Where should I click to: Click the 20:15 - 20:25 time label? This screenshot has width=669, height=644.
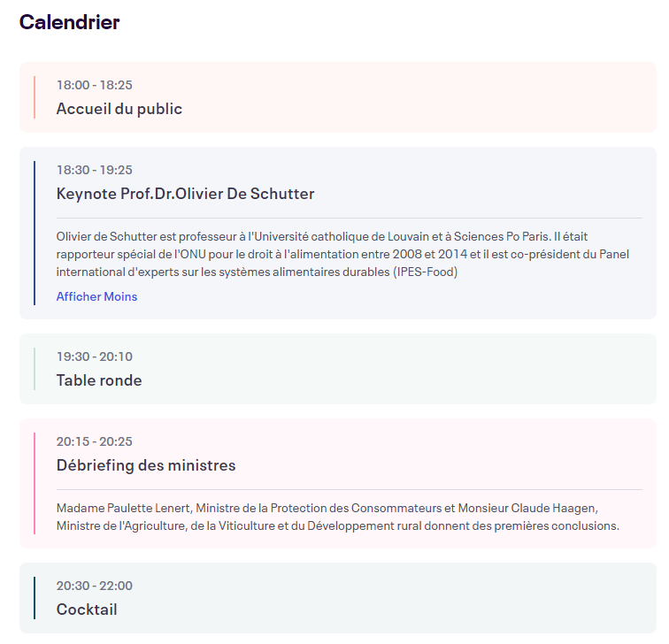tap(95, 441)
